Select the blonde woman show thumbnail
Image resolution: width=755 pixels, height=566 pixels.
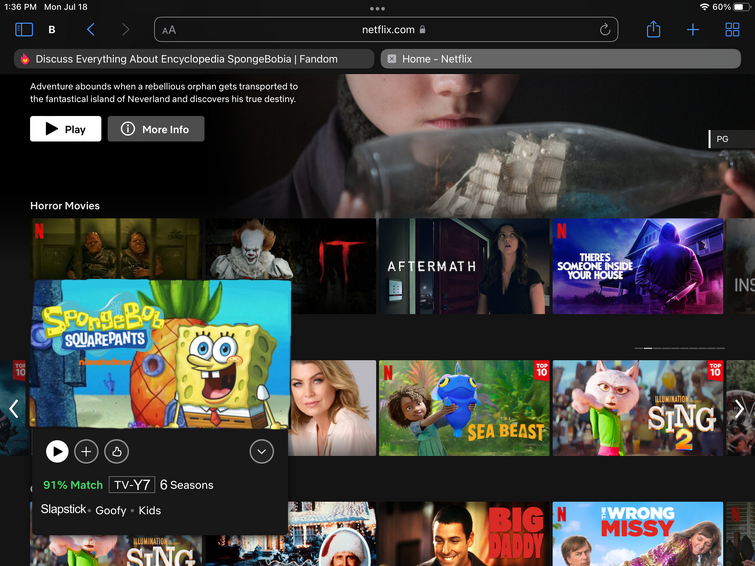pos(333,408)
